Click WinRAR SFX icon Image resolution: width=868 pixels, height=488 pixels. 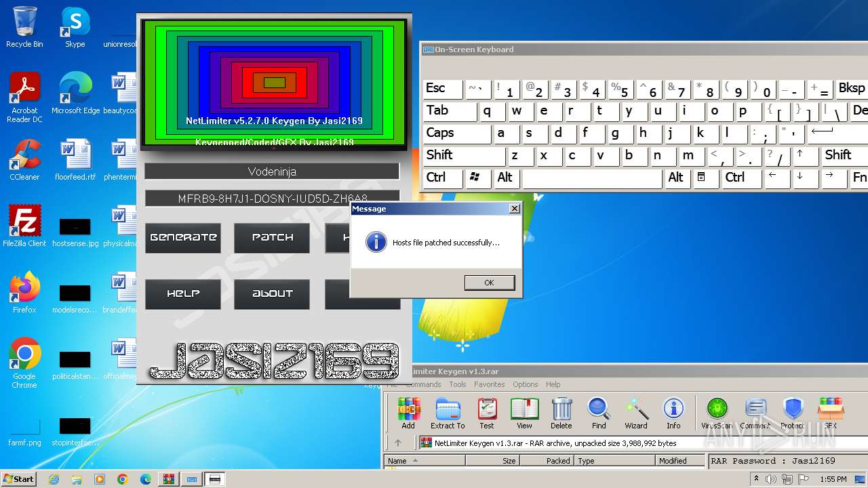tap(831, 413)
